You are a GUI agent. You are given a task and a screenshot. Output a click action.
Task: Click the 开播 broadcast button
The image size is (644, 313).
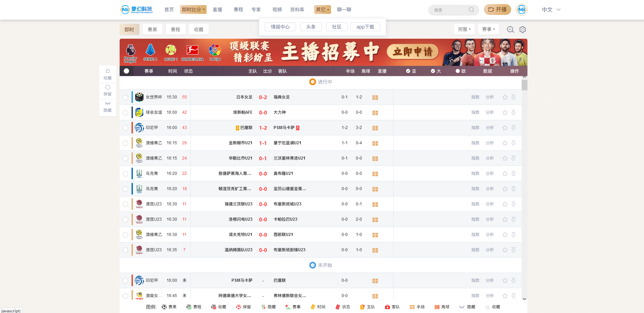coord(497,10)
